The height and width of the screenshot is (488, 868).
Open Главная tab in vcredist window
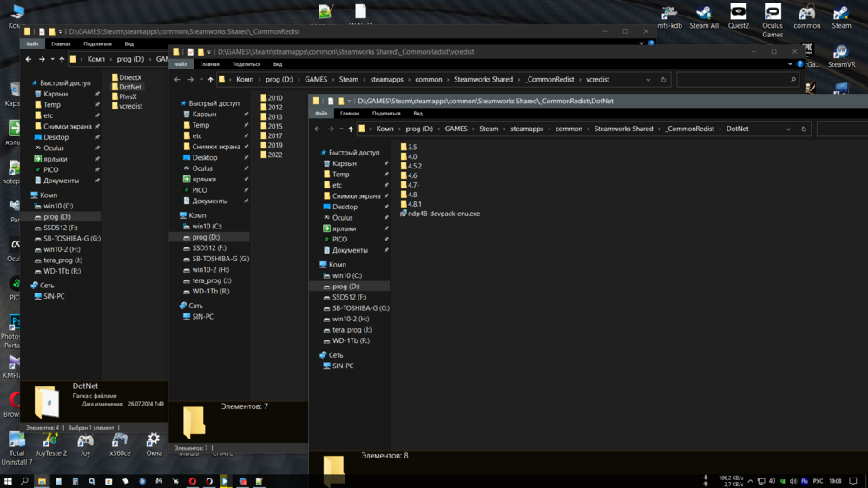click(x=210, y=64)
